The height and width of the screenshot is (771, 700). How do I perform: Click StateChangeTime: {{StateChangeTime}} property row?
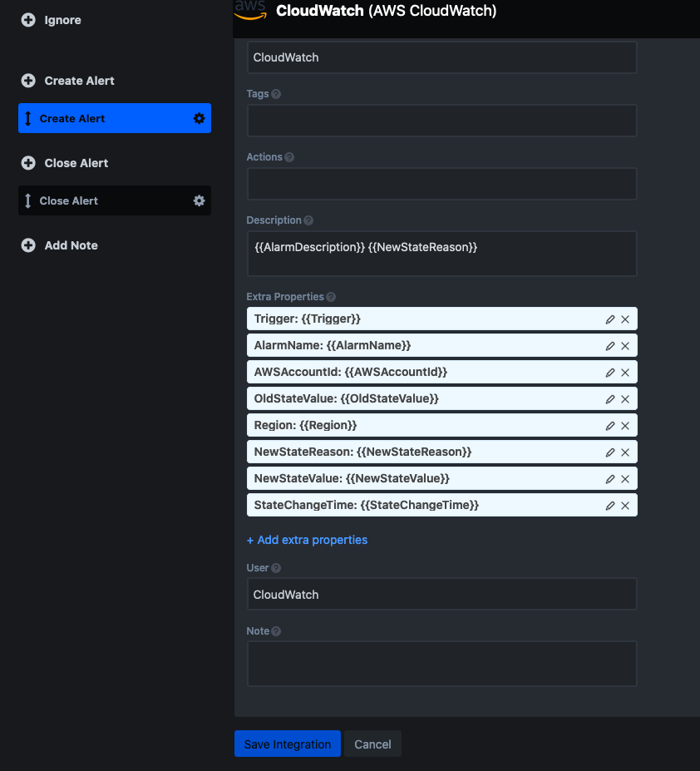[442, 505]
